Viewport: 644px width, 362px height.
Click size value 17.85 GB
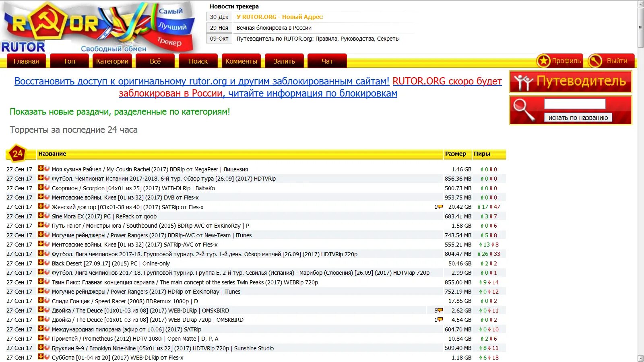pyautogui.click(x=460, y=301)
